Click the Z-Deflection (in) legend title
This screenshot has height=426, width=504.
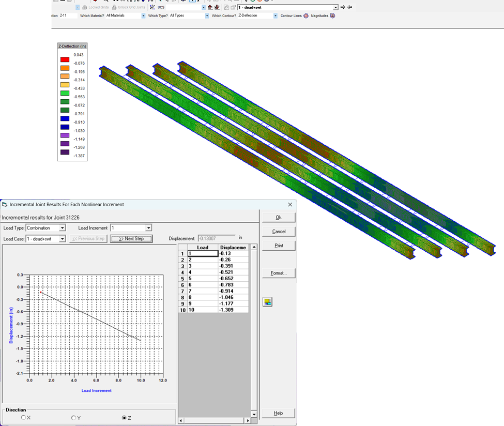72,47
